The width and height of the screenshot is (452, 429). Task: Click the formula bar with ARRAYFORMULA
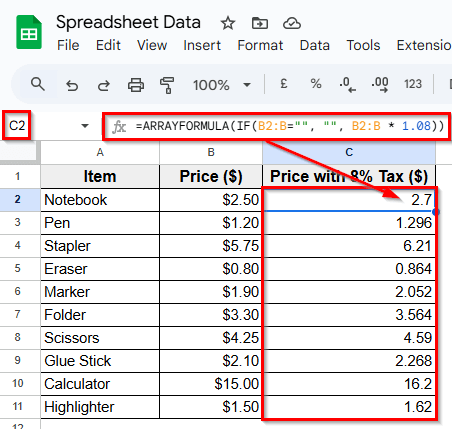click(277, 126)
